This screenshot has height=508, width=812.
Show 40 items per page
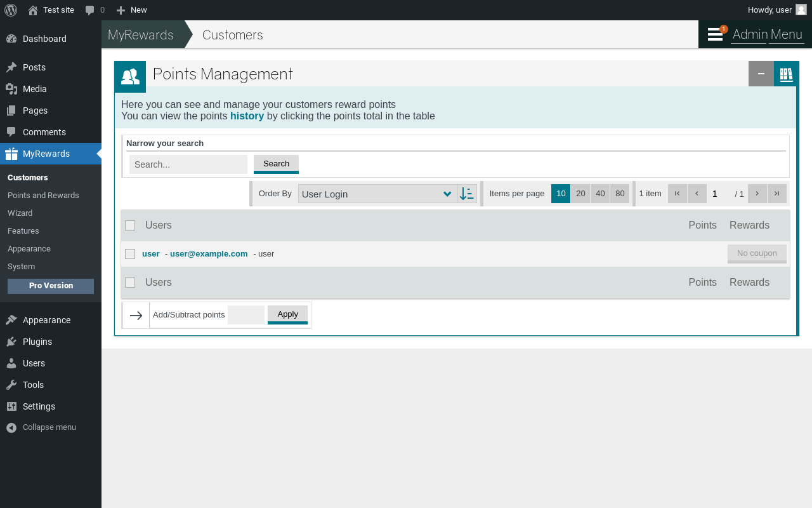tap(600, 194)
